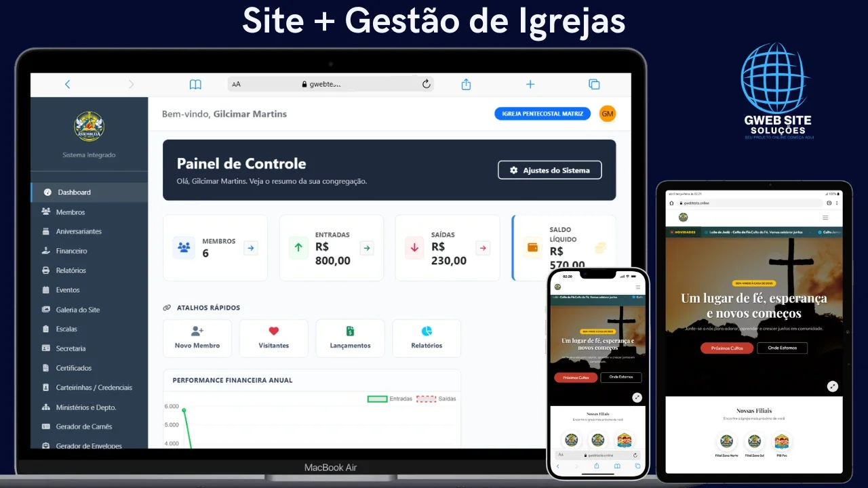The image size is (868, 488).
Task: Click the gwebteste address field on the MacBook
Action: (330, 84)
